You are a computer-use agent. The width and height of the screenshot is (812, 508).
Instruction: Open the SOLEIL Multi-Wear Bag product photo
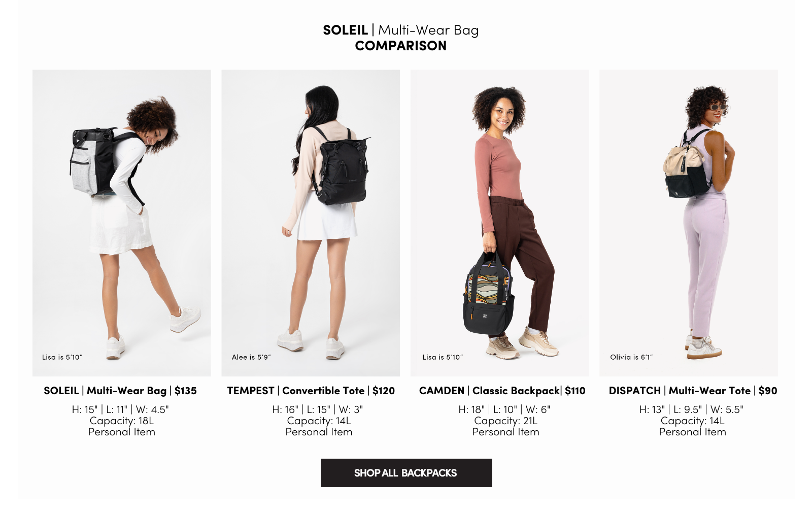point(122,223)
